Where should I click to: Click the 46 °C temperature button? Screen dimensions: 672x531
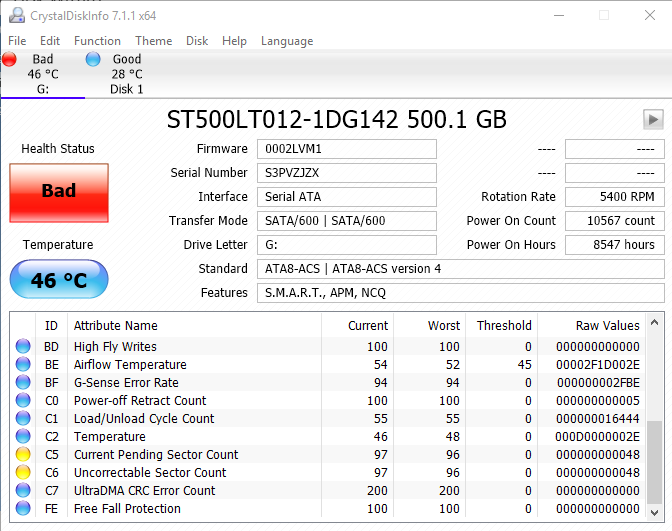tap(59, 279)
